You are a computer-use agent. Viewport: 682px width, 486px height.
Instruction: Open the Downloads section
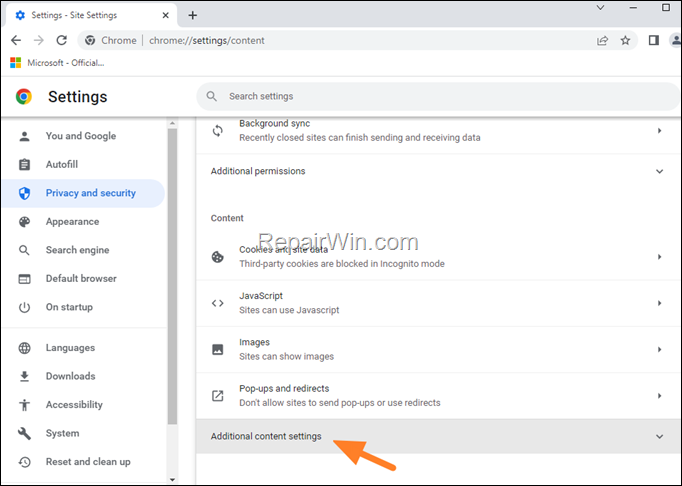click(84, 376)
